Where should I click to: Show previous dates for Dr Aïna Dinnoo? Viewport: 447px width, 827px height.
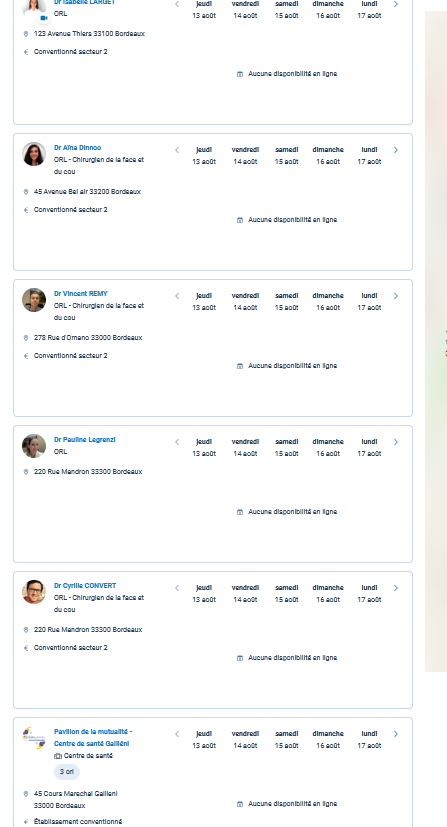pos(177,150)
